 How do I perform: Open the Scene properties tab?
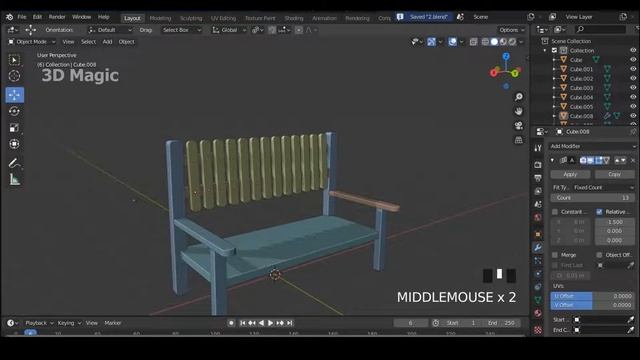pos(538,204)
